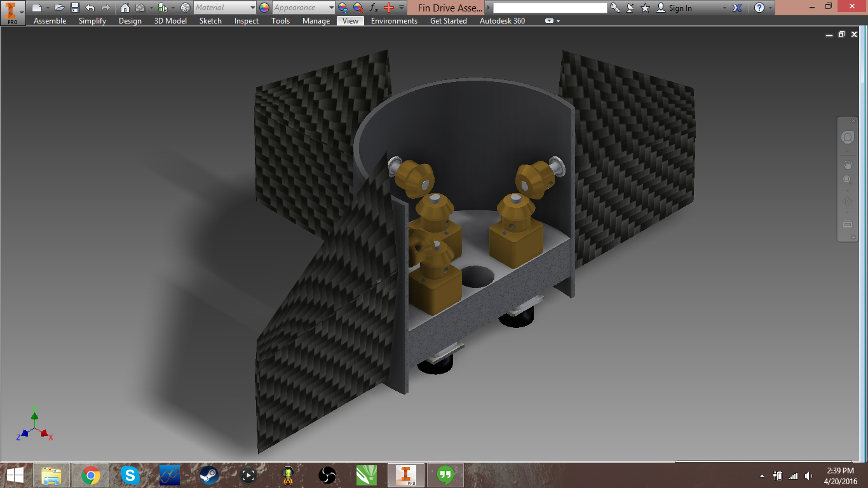Open the Appearance combo box
The height and width of the screenshot is (488, 868).
click(304, 8)
